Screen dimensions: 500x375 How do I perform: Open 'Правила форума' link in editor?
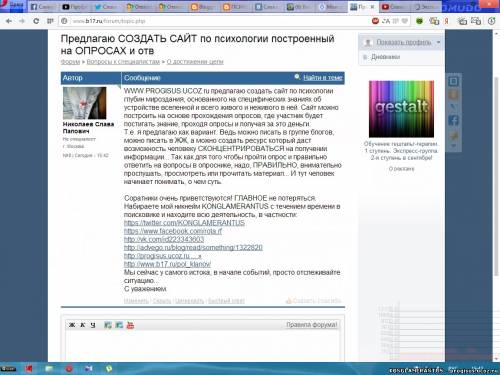pos(312,325)
